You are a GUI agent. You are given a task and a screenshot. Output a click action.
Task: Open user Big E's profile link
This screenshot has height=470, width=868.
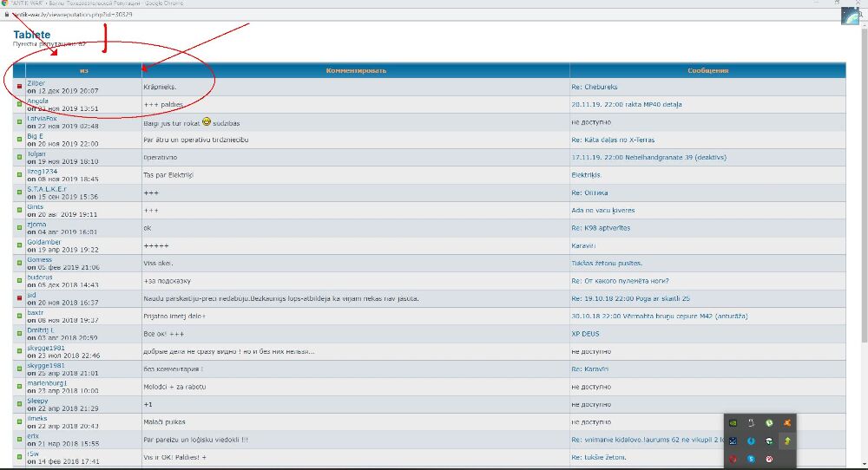[x=35, y=136]
